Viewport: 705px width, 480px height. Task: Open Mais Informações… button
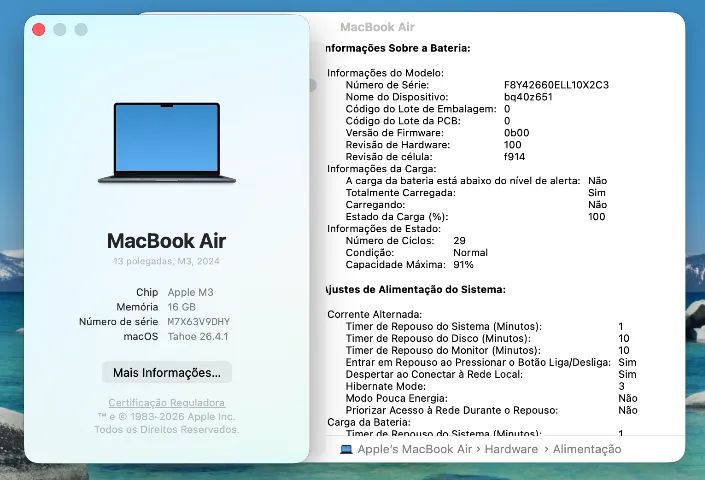click(x=167, y=373)
